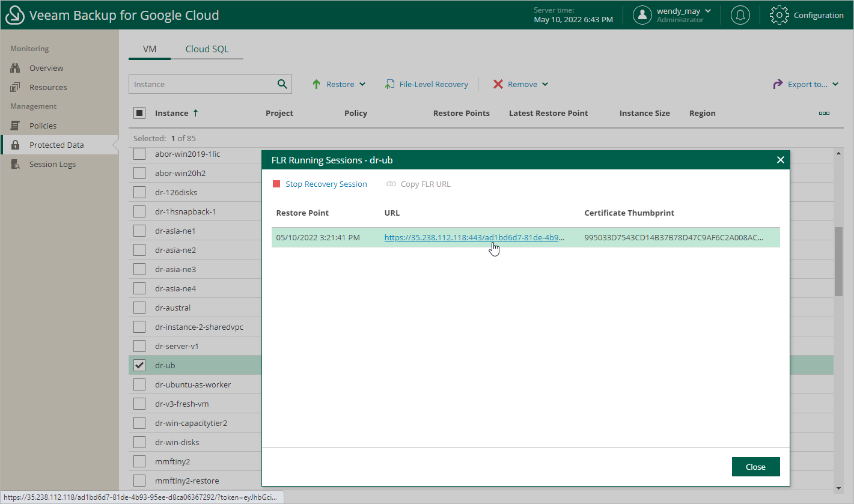
Task: Expand the Remove dropdown menu
Action: pos(545,84)
